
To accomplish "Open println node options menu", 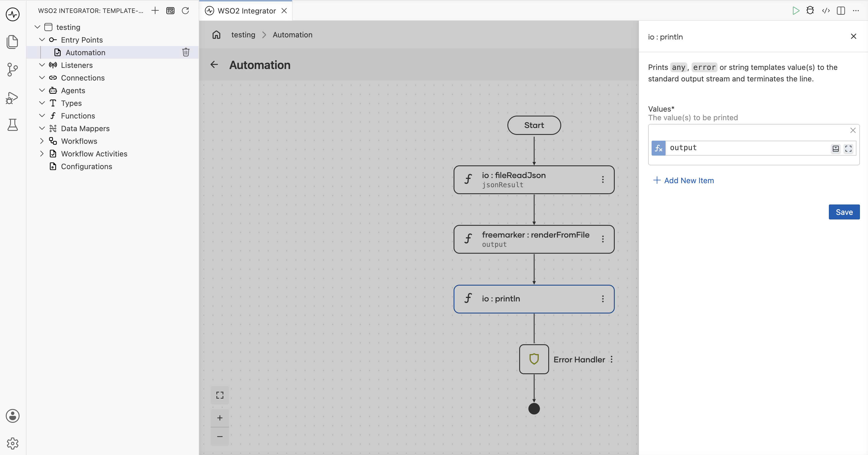I will (x=603, y=299).
